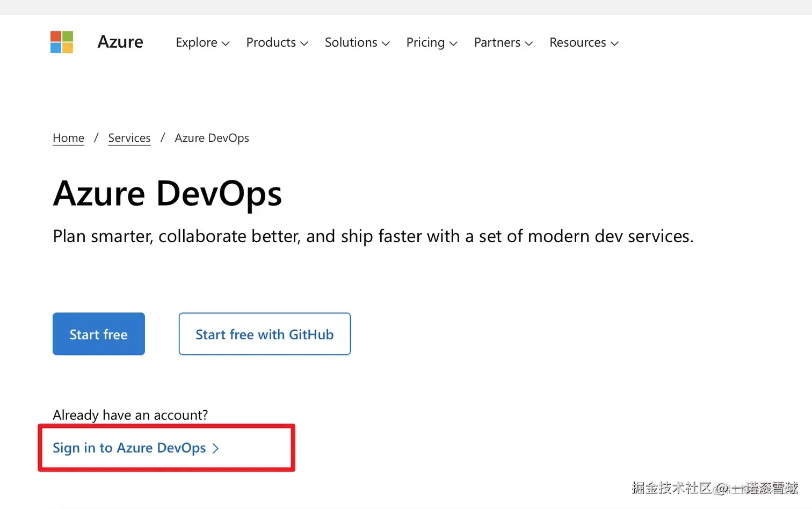Follow the Services breadcrumb link
812x509 pixels.
pyautogui.click(x=129, y=138)
